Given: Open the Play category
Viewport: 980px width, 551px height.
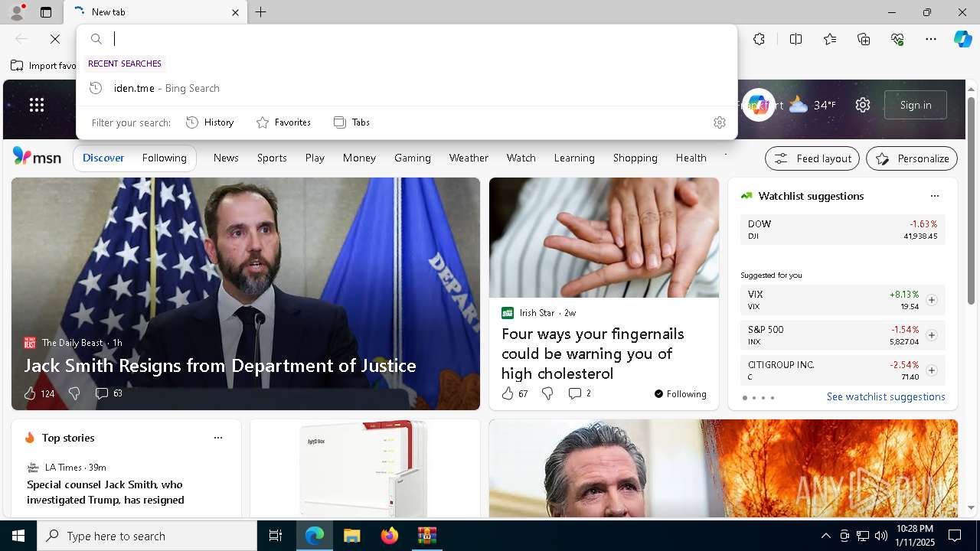Looking at the screenshot, I should pyautogui.click(x=315, y=158).
